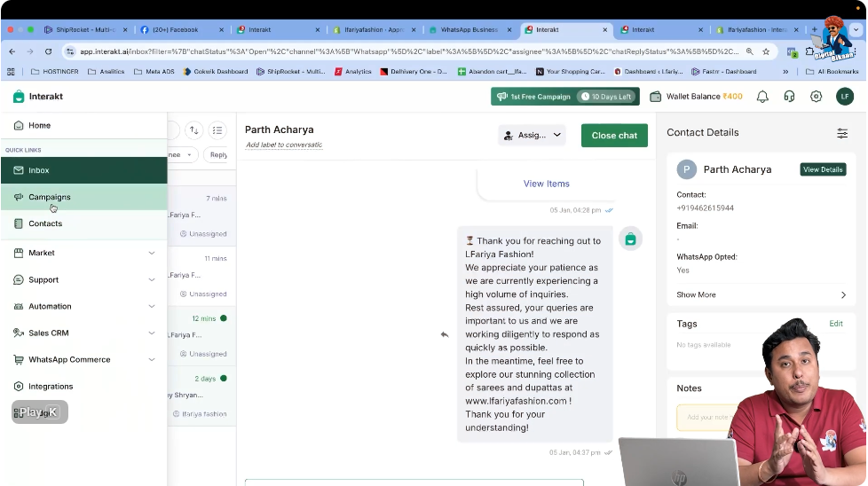Open the All Bookmarks folder
Screen dimensions: 868x486
click(x=832, y=71)
